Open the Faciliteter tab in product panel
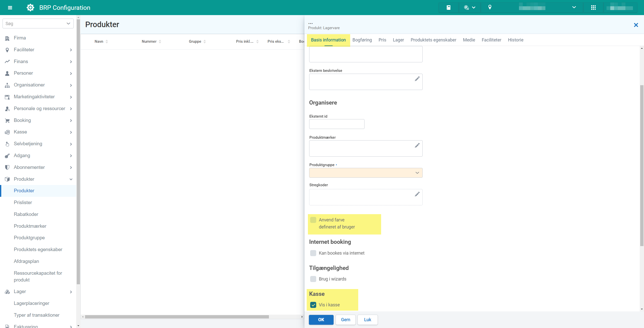The width and height of the screenshot is (644, 328). 491,40
